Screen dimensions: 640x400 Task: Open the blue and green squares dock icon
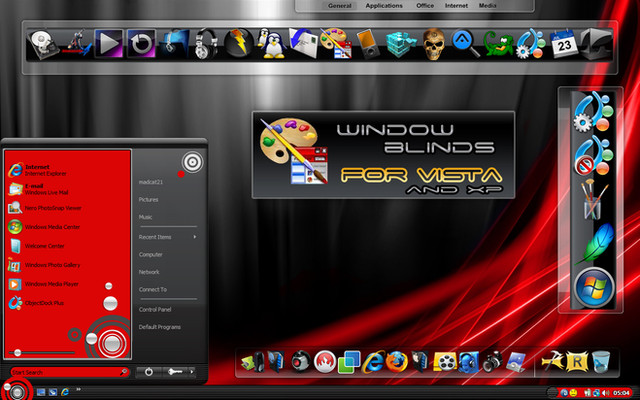click(349, 362)
